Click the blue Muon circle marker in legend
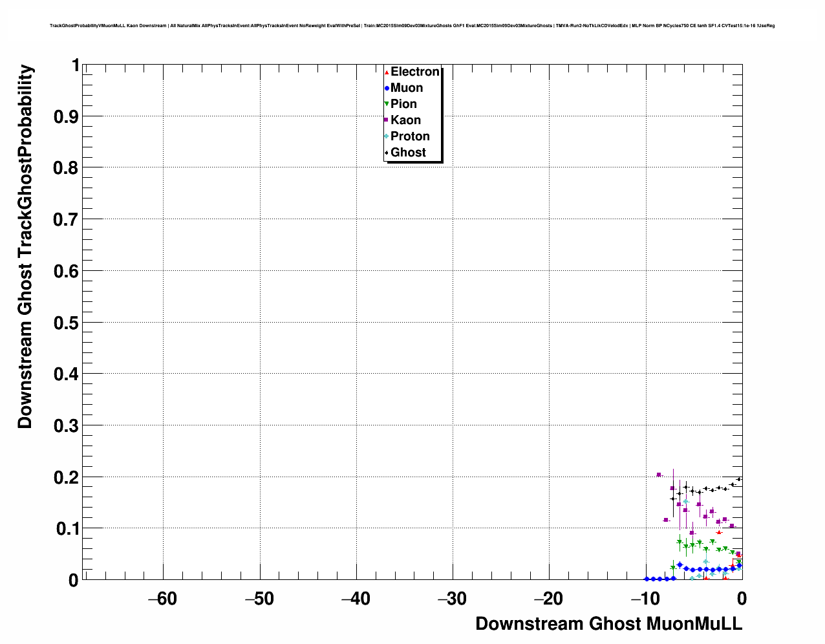The height and width of the screenshot is (644, 825). (x=387, y=88)
